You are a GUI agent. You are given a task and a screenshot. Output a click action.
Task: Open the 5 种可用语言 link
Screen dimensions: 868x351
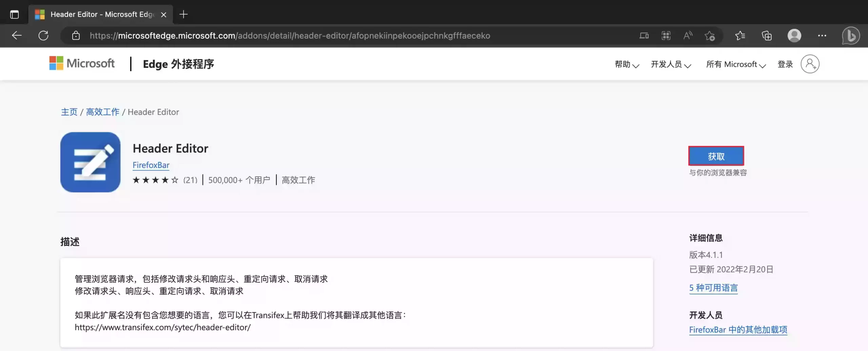click(x=713, y=288)
